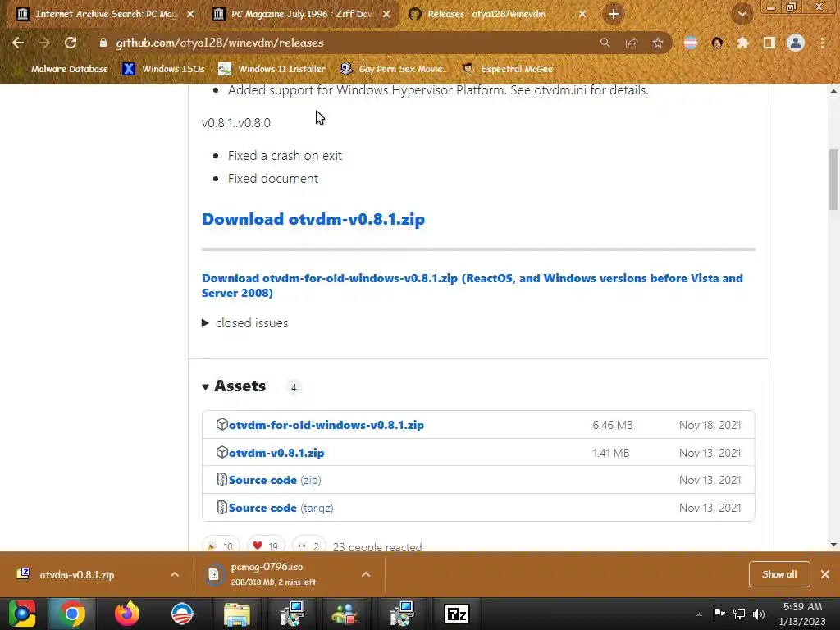Image resolution: width=840 pixels, height=630 pixels.
Task: Click the page vertical scrollbar thumb
Action: click(x=833, y=180)
